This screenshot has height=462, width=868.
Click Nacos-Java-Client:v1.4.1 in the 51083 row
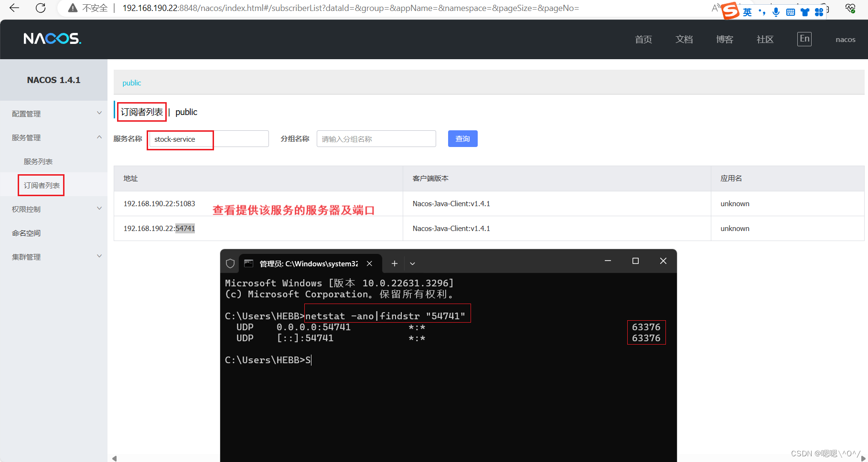[x=451, y=204]
